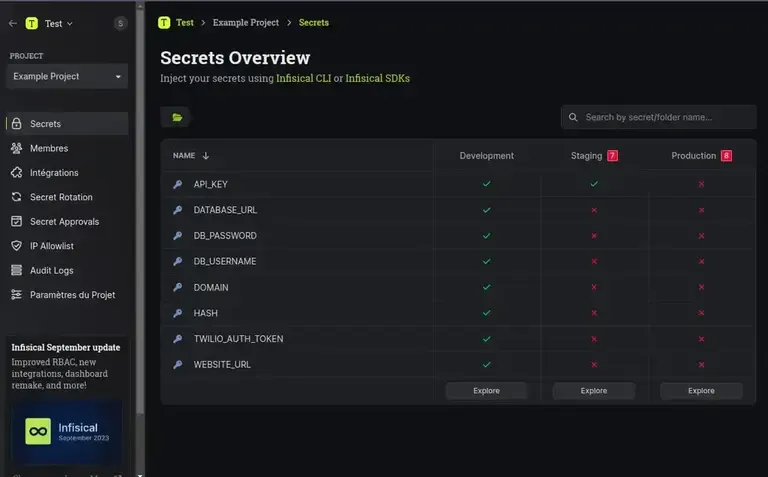Click Explore under Development column
The width and height of the screenshot is (768, 477).
[486, 391]
